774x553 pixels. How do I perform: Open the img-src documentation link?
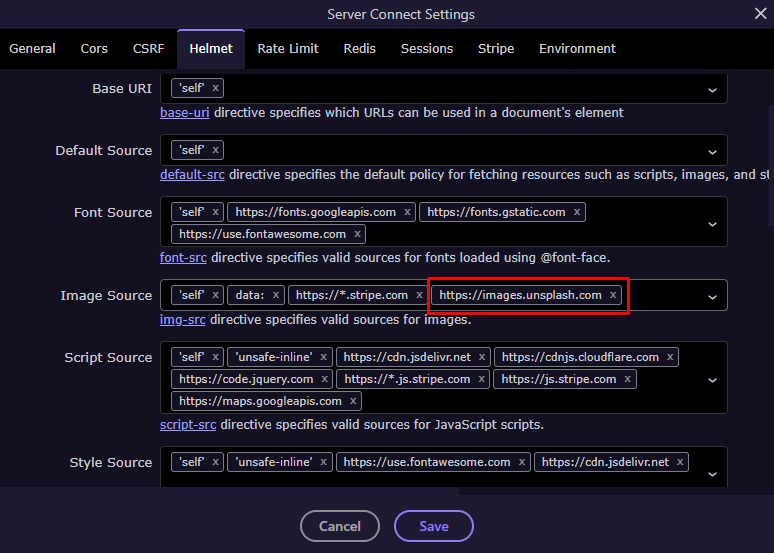point(183,320)
